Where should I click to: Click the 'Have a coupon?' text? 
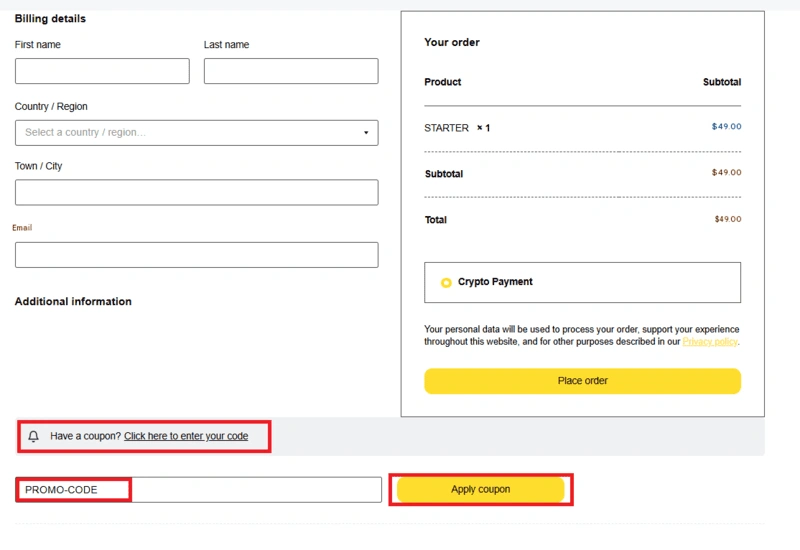[x=85, y=436]
